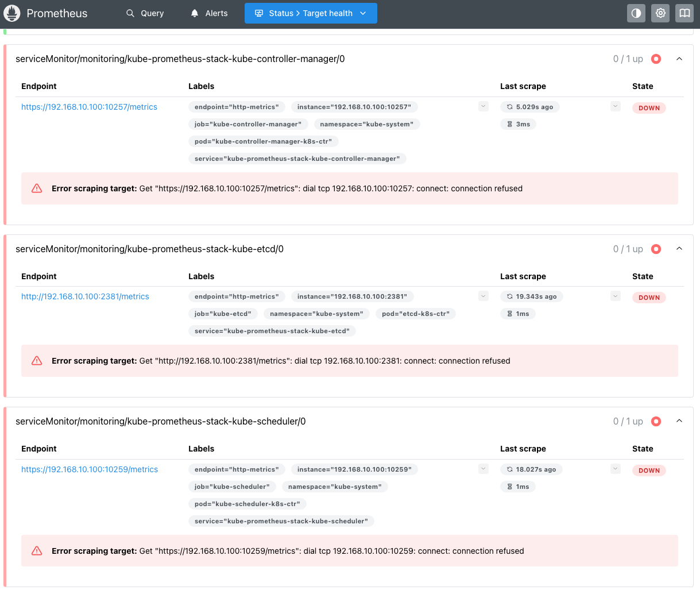Click the pod="kube-controller-manager-k8s-ctr" label
700x594 pixels.
tap(264, 141)
